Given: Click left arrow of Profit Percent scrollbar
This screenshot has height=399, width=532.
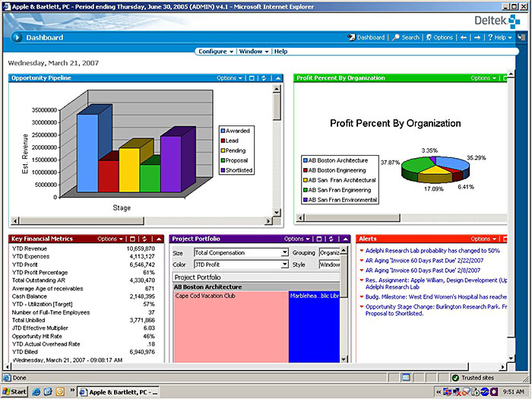Looking at the screenshot, I should click(x=300, y=218).
